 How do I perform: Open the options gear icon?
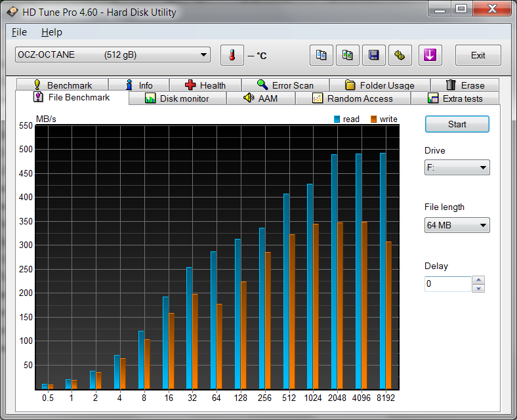(400, 55)
